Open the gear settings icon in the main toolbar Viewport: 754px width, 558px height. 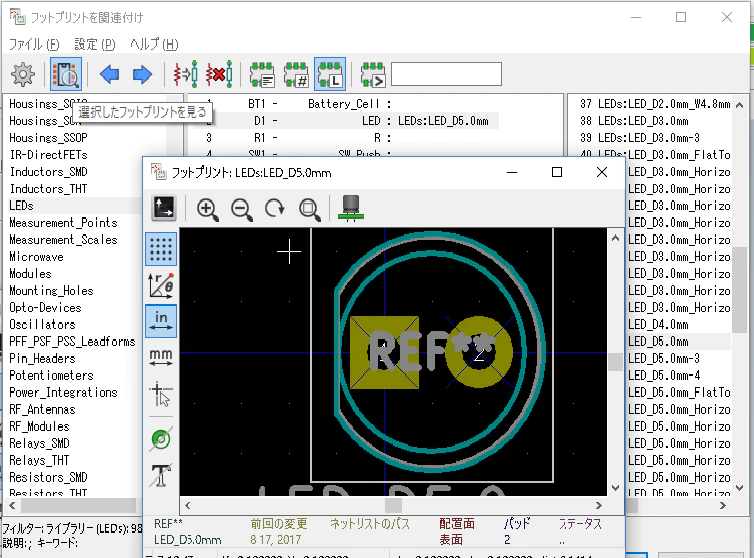tap(23, 75)
